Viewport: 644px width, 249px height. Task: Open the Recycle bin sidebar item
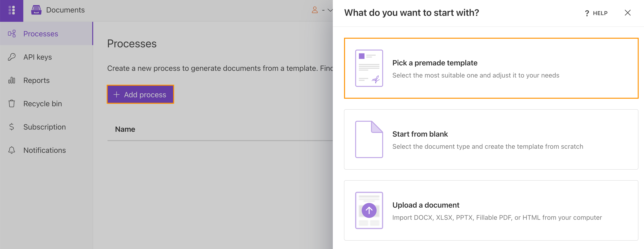47,103
